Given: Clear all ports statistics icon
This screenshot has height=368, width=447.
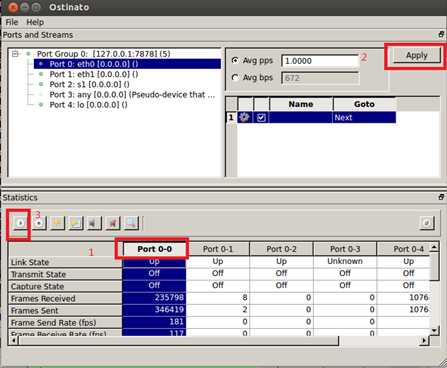Looking at the screenshot, I should click(76, 223).
